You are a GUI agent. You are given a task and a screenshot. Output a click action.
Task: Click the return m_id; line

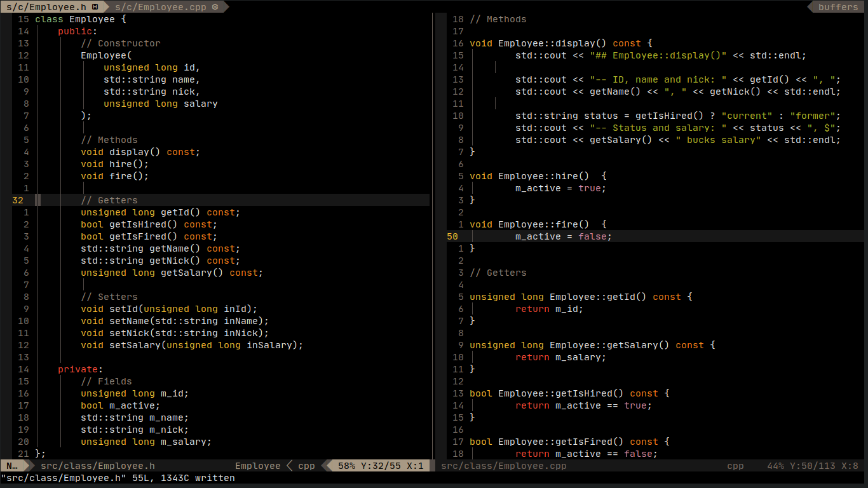click(x=550, y=309)
